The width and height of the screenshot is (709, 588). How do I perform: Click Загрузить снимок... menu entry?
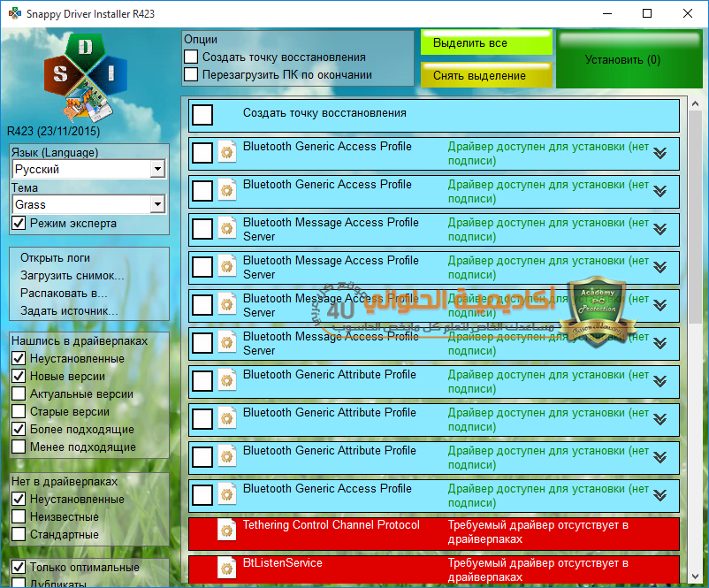click(72, 276)
